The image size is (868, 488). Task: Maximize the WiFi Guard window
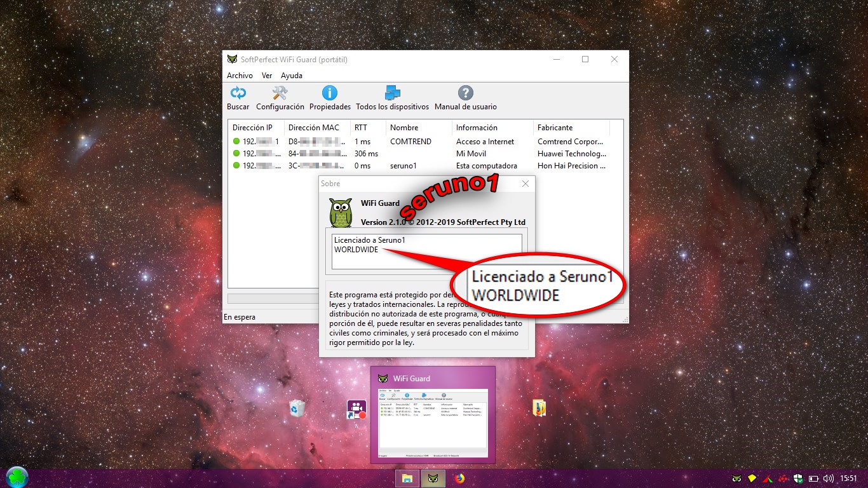pyautogui.click(x=585, y=59)
